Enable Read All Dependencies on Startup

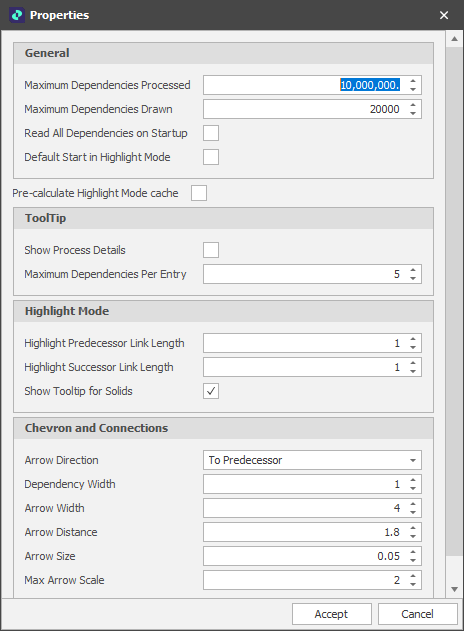point(211,133)
